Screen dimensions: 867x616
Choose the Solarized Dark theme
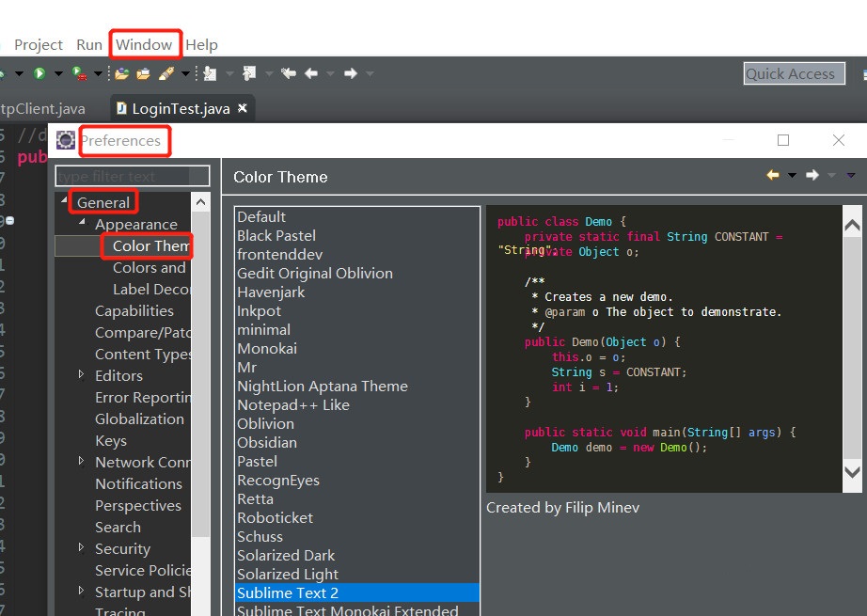tap(357, 555)
